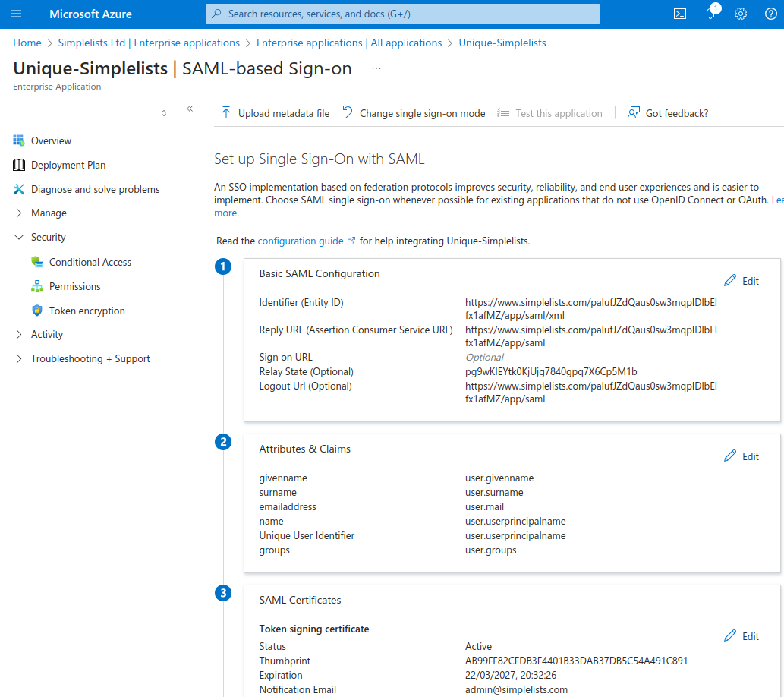Open the portal settings gear
This screenshot has height=697, width=784.
(741, 14)
